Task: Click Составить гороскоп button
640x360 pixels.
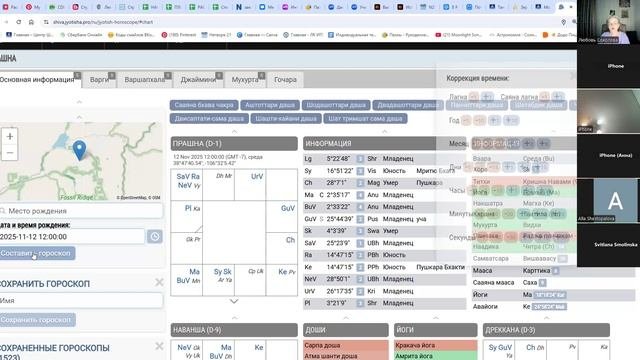Action: [x=37, y=253]
